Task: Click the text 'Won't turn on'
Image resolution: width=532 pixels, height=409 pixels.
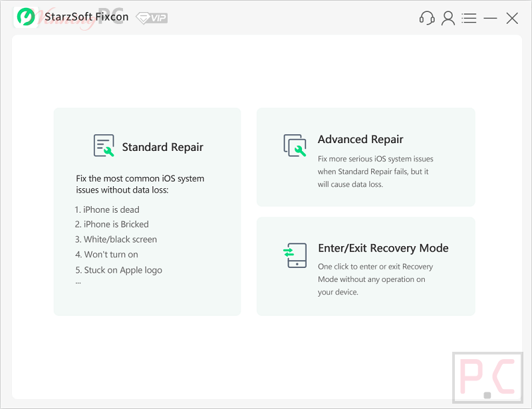Action: [111, 255]
